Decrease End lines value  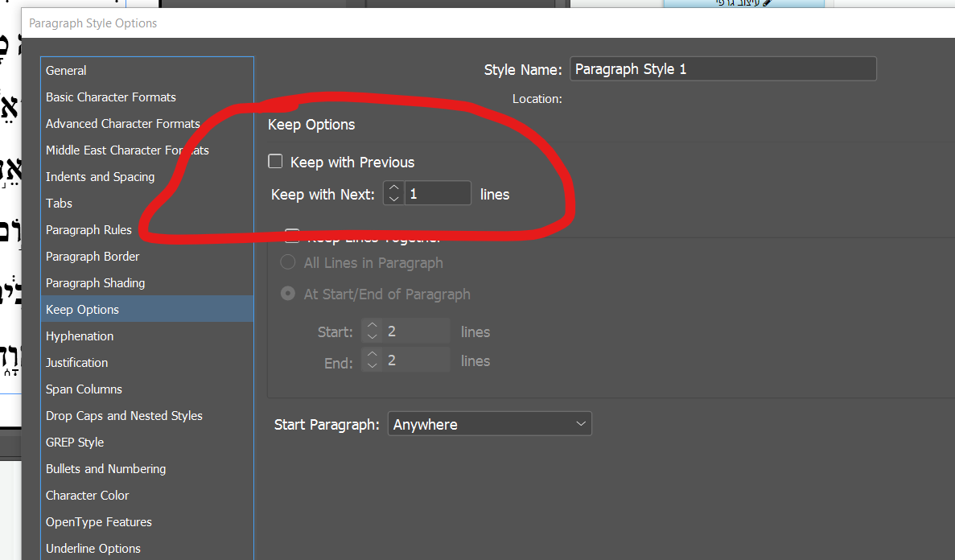[373, 365]
